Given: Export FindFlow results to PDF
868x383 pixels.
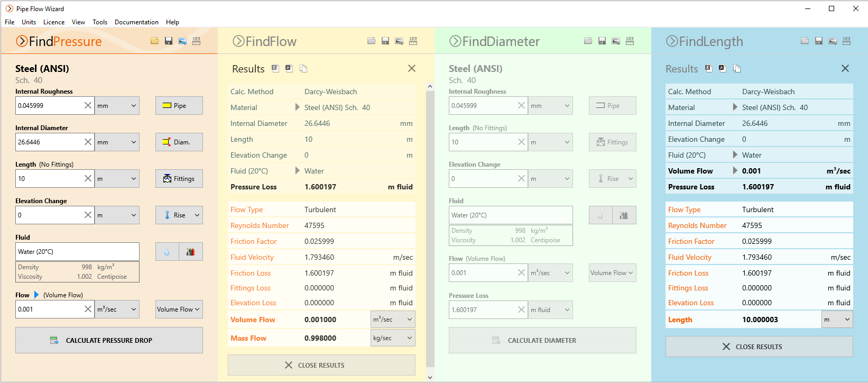Looking at the screenshot, I should coord(289,68).
